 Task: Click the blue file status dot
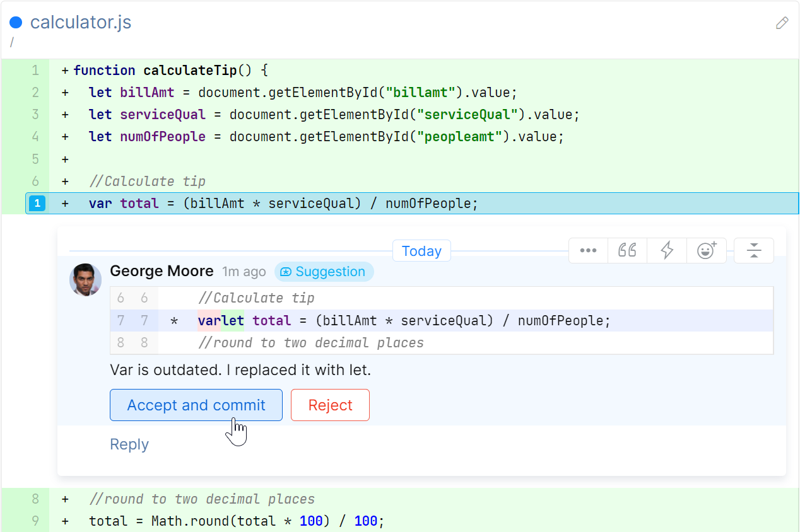[x=16, y=23]
